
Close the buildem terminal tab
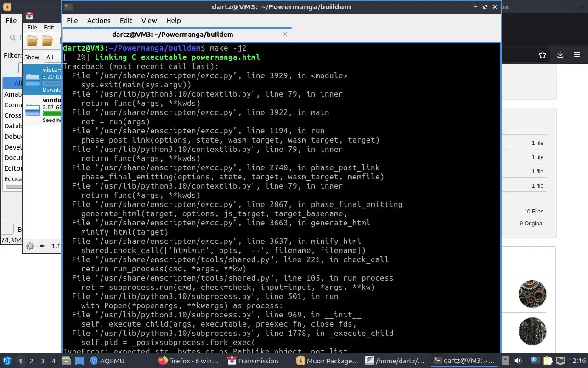(284, 34)
